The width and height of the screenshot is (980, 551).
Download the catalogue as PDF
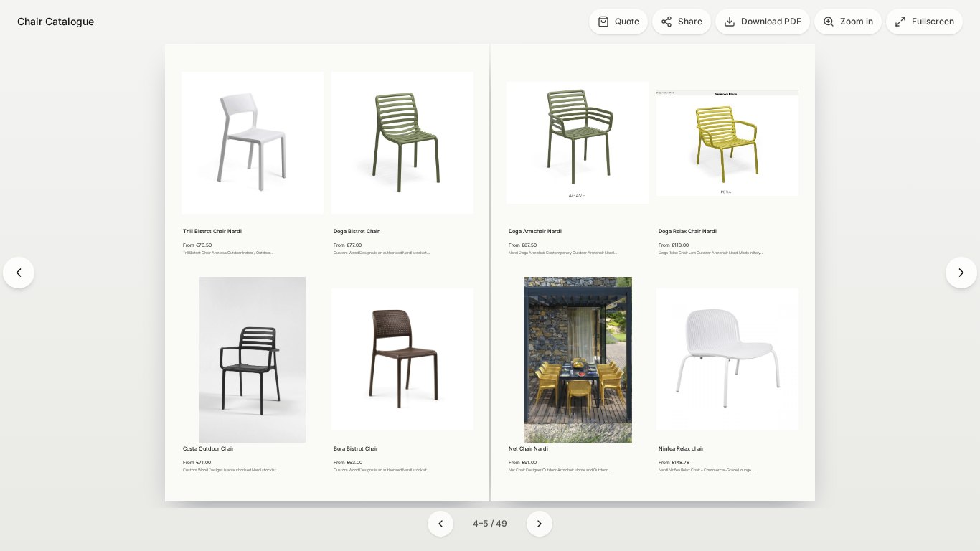(x=763, y=22)
